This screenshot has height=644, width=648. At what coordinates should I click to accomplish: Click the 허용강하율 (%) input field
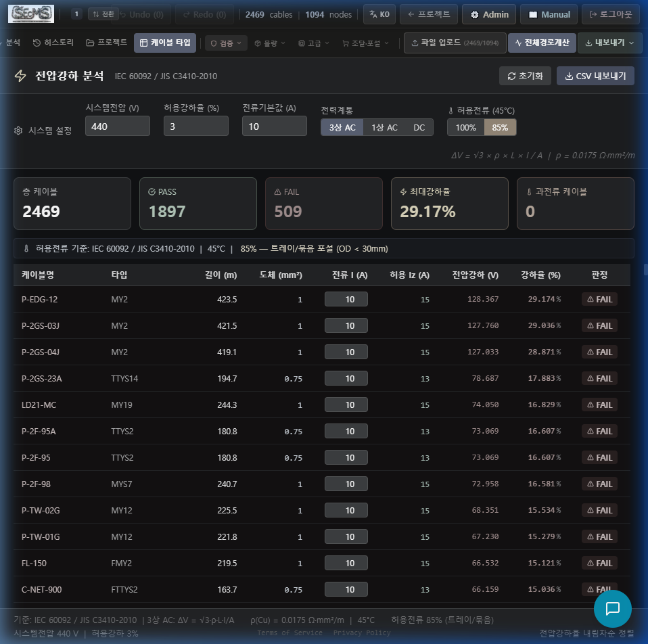[x=196, y=126]
